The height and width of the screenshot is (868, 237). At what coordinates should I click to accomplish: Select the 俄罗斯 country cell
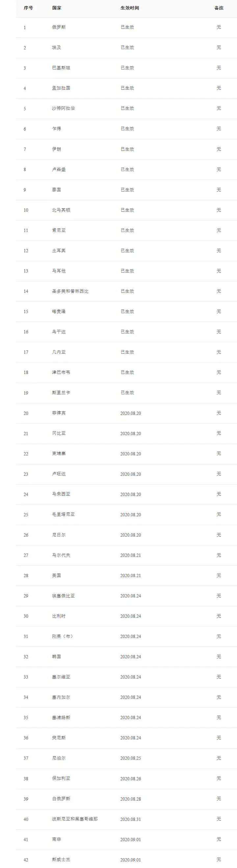click(x=59, y=27)
